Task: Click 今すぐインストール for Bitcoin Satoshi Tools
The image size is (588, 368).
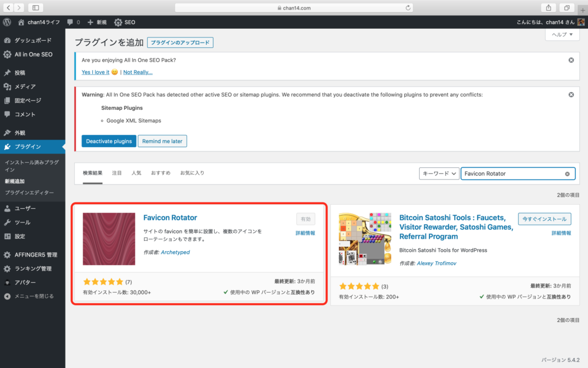Action: click(x=544, y=219)
